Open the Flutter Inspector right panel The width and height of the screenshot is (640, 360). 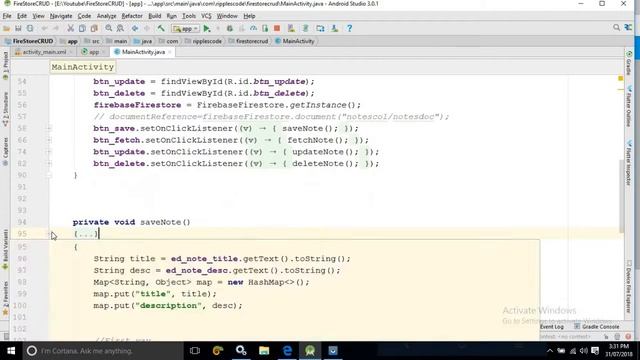[x=629, y=163]
